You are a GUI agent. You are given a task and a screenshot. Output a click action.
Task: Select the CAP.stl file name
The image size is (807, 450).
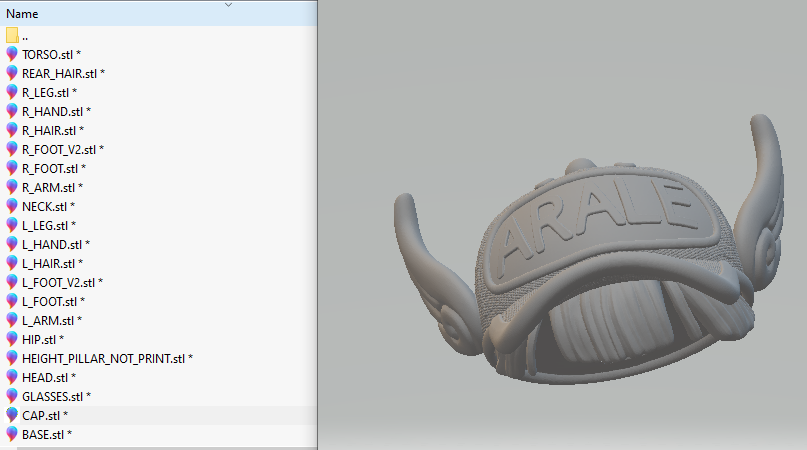(45, 416)
